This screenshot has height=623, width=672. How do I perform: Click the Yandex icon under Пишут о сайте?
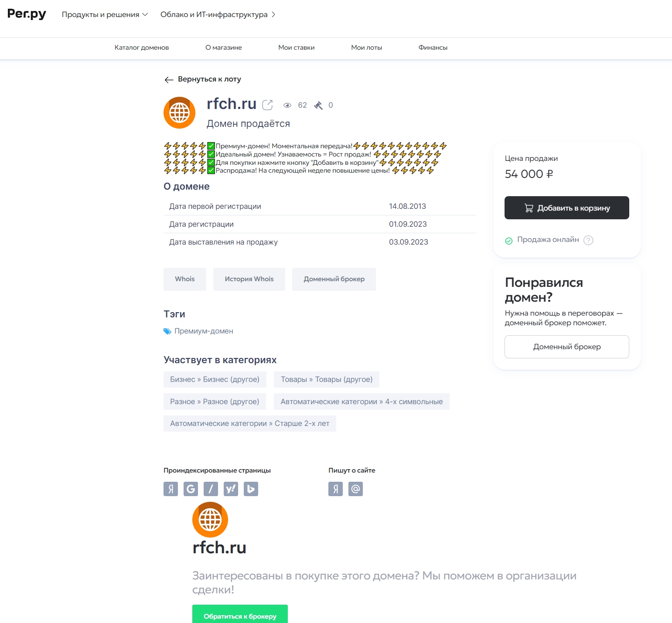(x=335, y=489)
